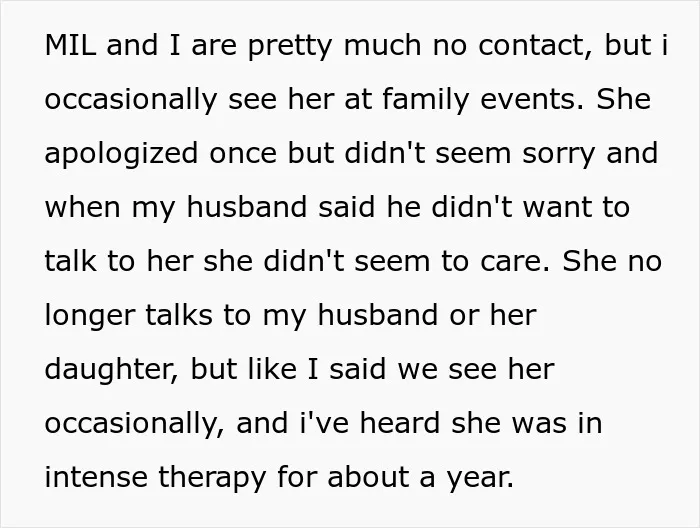Click the word "pretty" in first line
The height and width of the screenshot is (528, 700).
290,47
